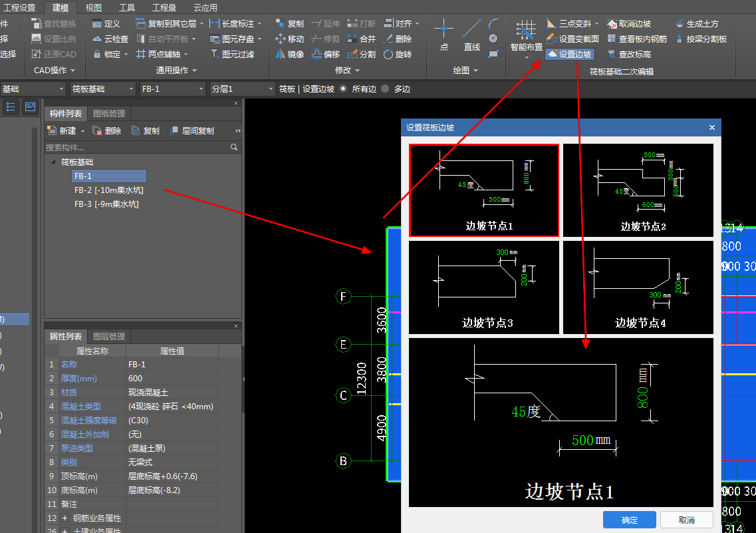756x533 pixels.
Task: Choose the 边坡节点2 thumbnail
Action: pos(638,190)
